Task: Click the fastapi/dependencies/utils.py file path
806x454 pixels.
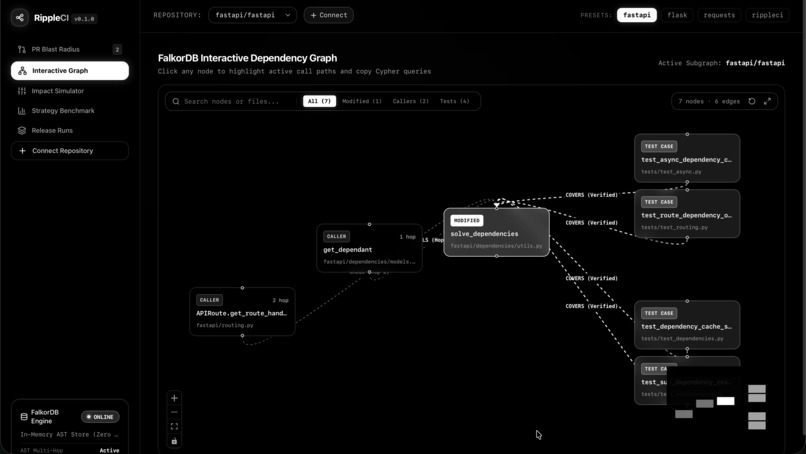Action: 497,246
